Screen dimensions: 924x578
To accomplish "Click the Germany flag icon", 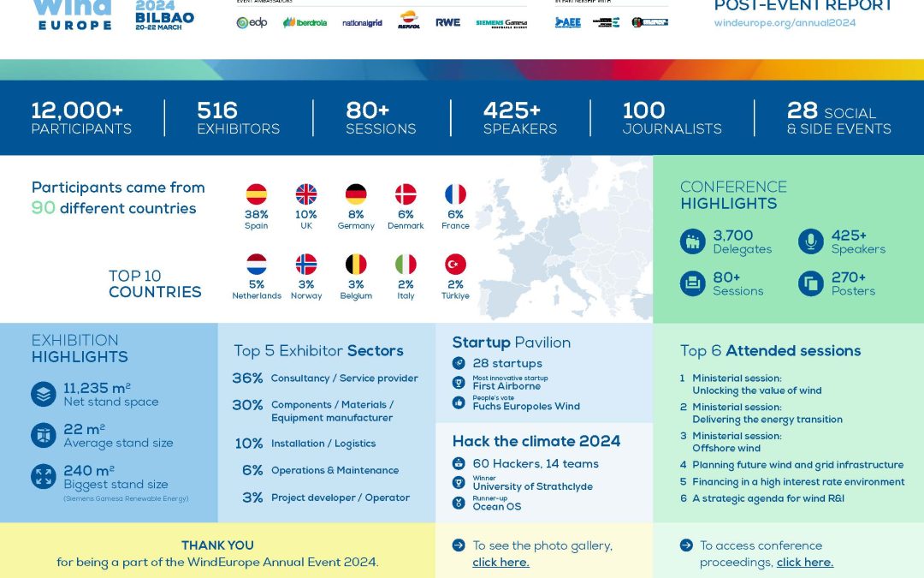I will coord(356,194).
